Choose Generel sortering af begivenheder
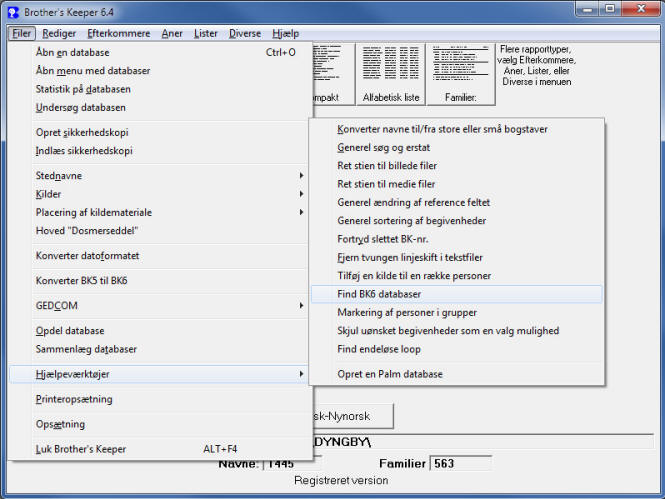Image resolution: width=665 pixels, height=499 pixels. [x=456, y=220]
